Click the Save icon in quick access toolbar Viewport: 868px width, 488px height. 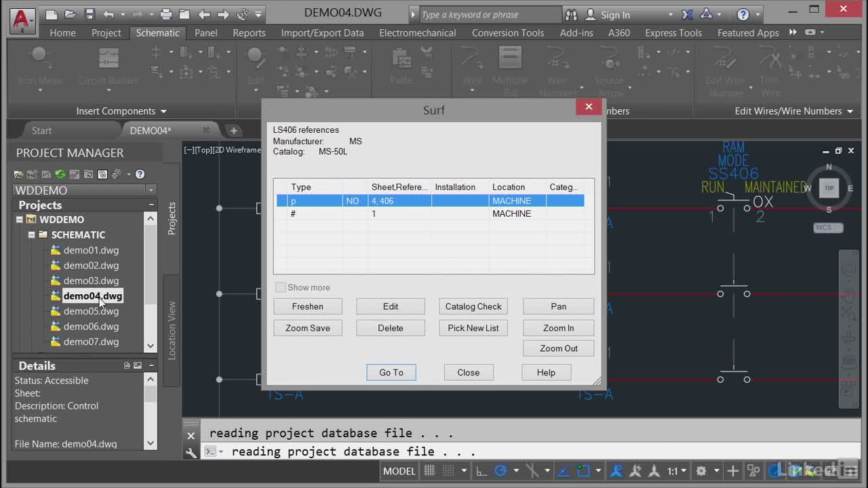[x=90, y=14]
